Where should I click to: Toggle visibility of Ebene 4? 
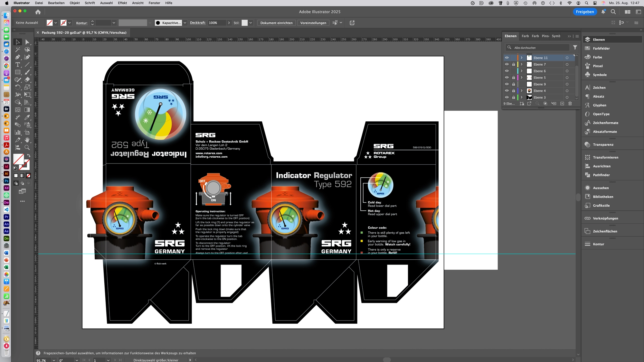pos(507,91)
